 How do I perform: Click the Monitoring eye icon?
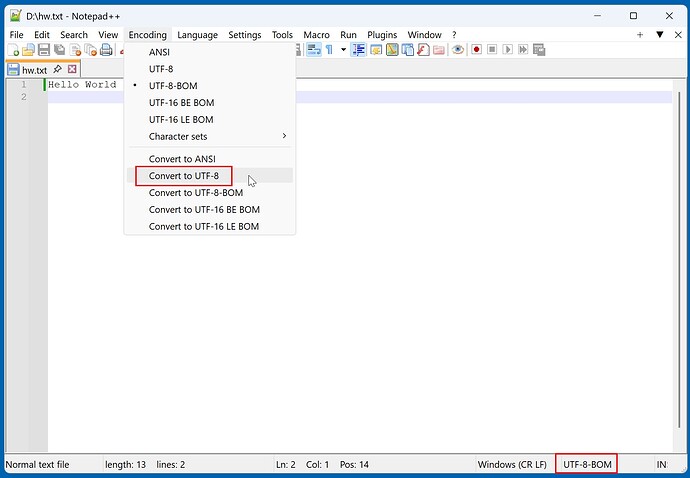[457, 50]
